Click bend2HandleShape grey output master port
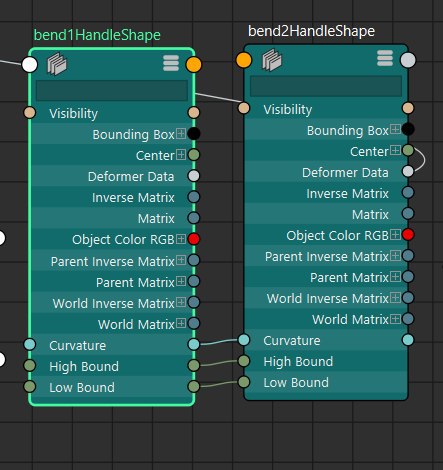The width and height of the screenshot is (443, 470). point(408,60)
